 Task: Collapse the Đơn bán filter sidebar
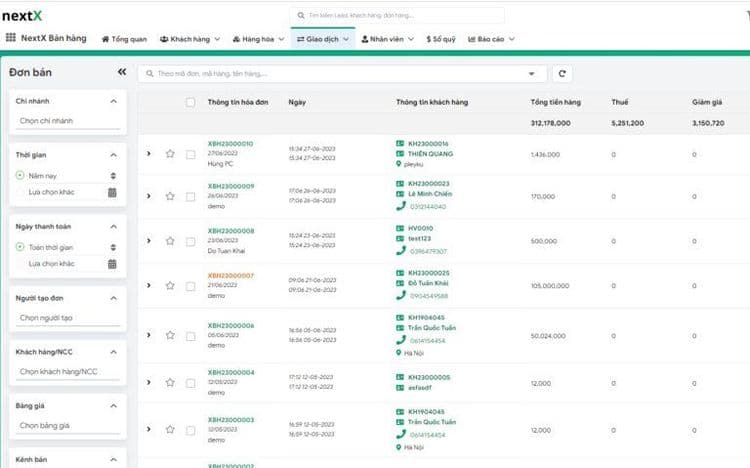click(x=122, y=72)
